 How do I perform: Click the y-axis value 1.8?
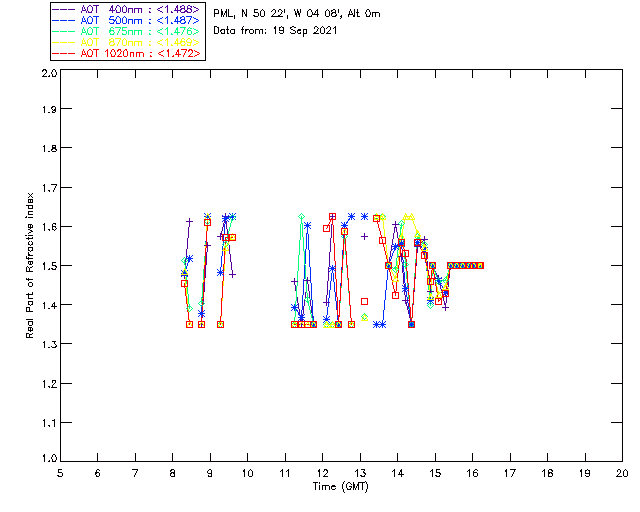coord(49,148)
